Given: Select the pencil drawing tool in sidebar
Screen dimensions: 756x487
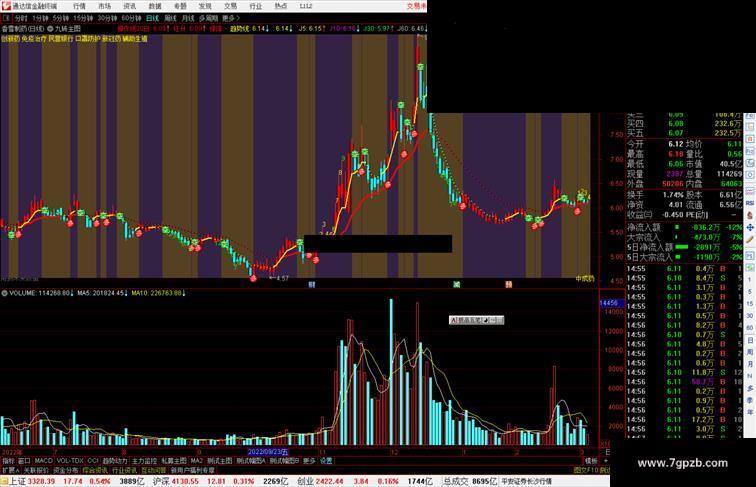Looking at the screenshot, I should pyautogui.click(x=750, y=240).
